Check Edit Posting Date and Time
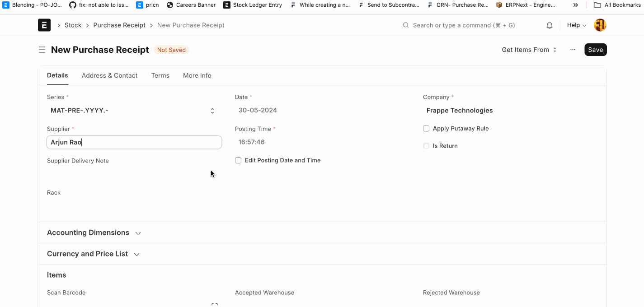The height and width of the screenshot is (307, 644). pos(238,160)
